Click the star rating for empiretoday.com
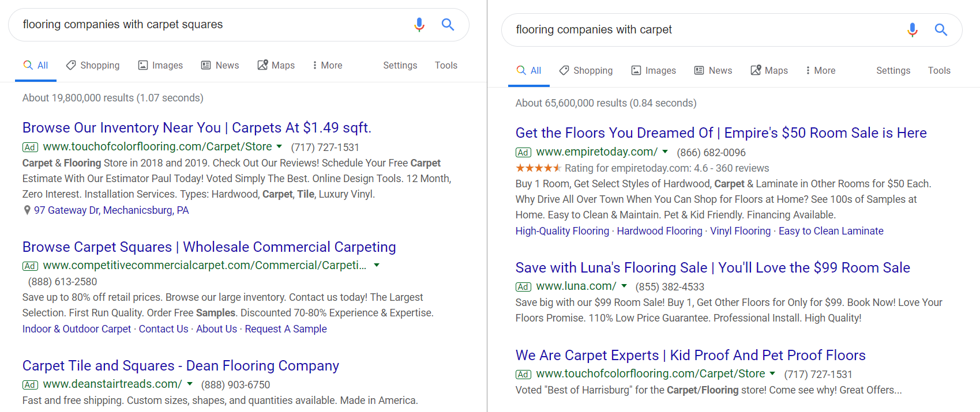 pyautogui.click(x=538, y=168)
